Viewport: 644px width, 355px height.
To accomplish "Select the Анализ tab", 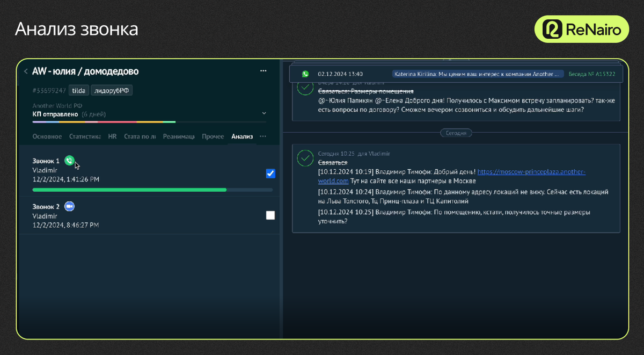I will pos(242,136).
